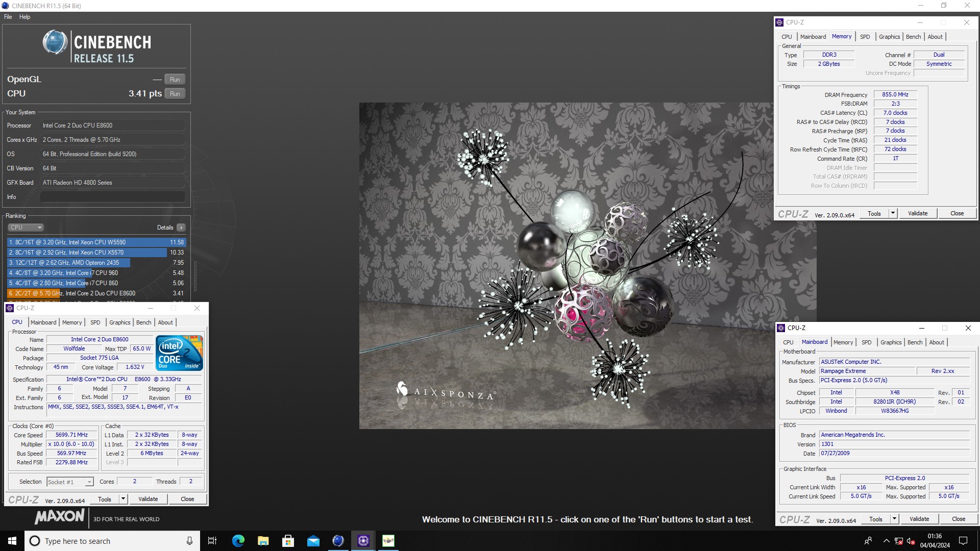
Task: Select the Core i7 860 ranking row
Action: pos(96,283)
